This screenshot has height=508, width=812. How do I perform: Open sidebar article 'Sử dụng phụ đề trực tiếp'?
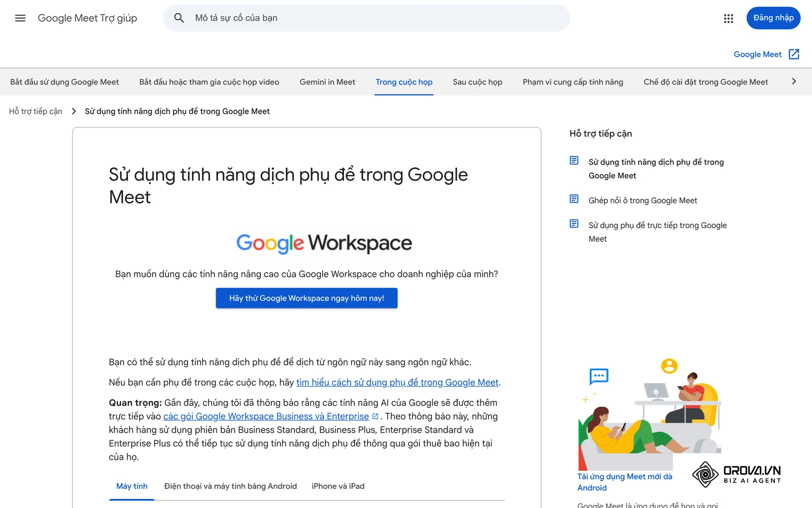[658, 232]
